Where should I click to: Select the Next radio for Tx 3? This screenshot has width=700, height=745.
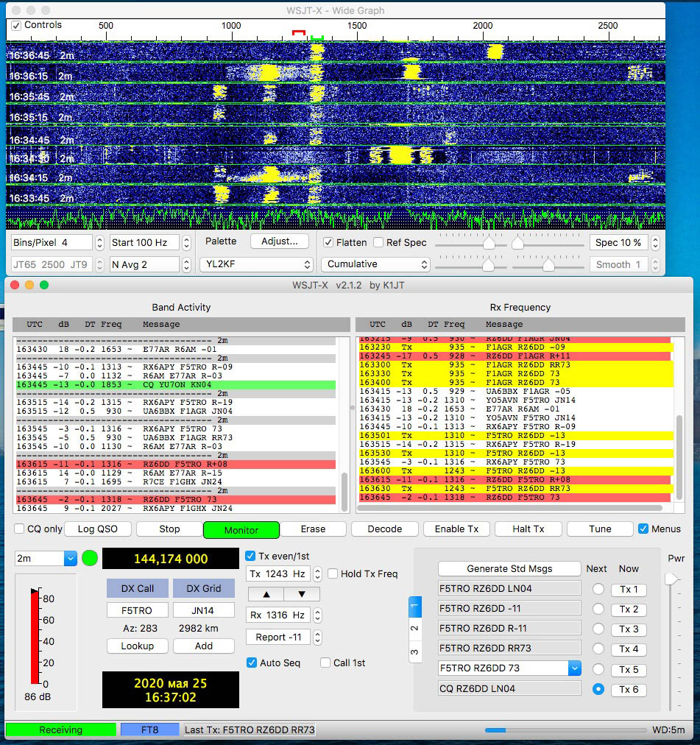(598, 629)
